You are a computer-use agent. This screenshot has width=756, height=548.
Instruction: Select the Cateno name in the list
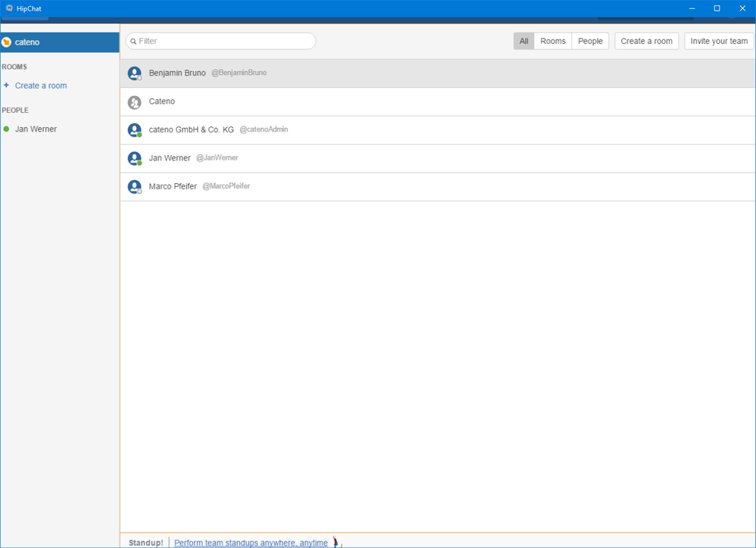tap(161, 101)
